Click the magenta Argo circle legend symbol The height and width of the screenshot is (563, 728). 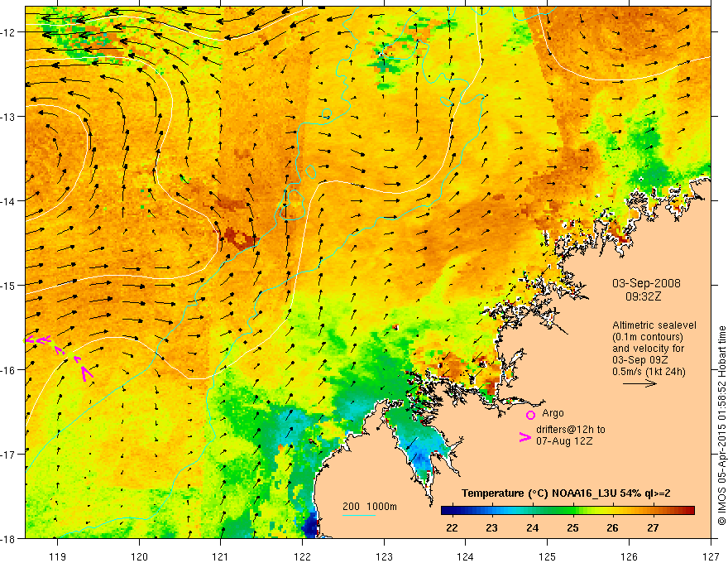[530, 416]
